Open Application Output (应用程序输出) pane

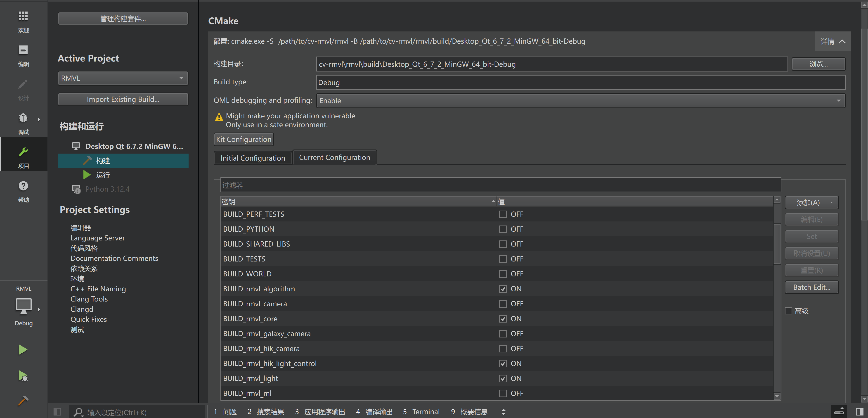[x=320, y=412]
